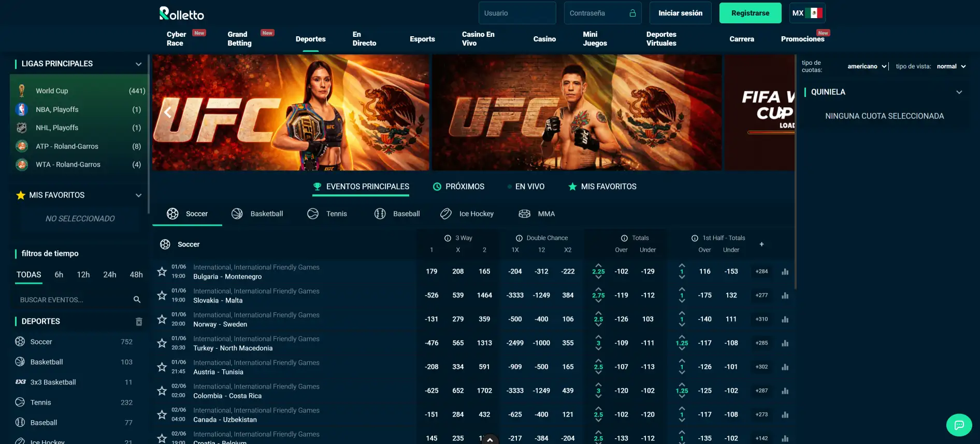Collapse the Quiniela bet slip panel

coord(959,92)
